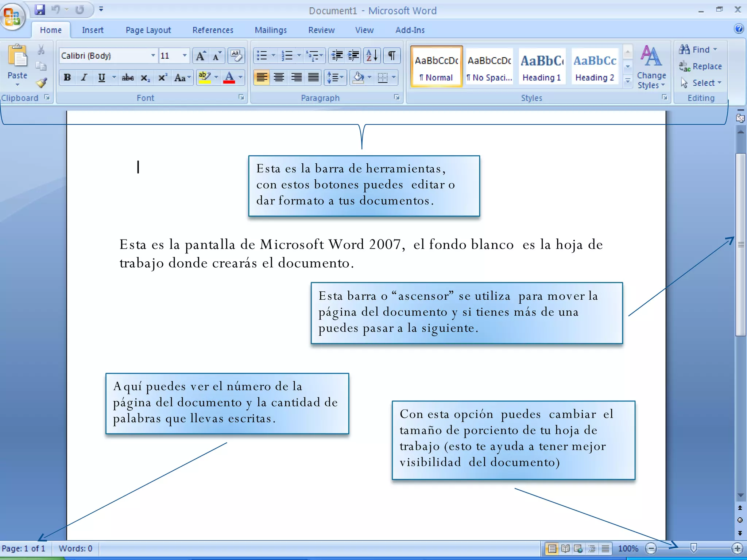Image resolution: width=747 pixels, height=560 pixels.
Task: Click the Find button
Action: [698, 49]
